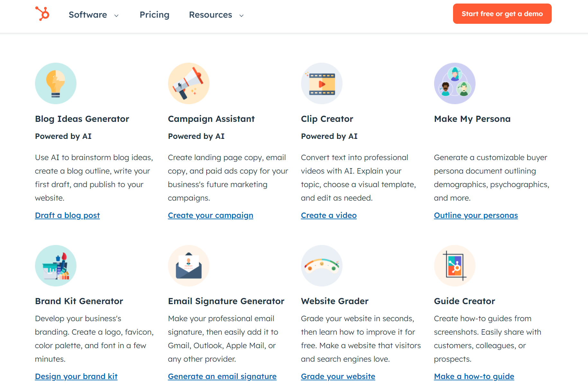The width and height of the screenshot is (588, 389).
Task: Open the Software navigation menu
Action: coord(88,15)
